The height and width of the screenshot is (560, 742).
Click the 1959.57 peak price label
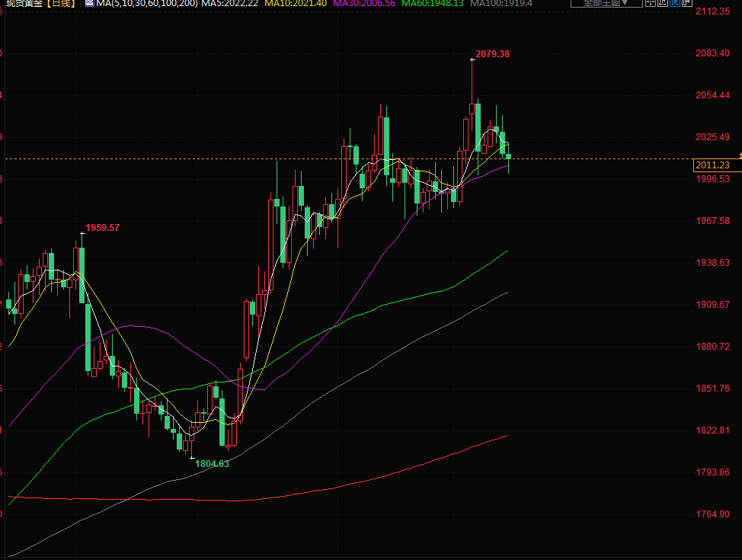pyautogui.click(x=103, y=228)
